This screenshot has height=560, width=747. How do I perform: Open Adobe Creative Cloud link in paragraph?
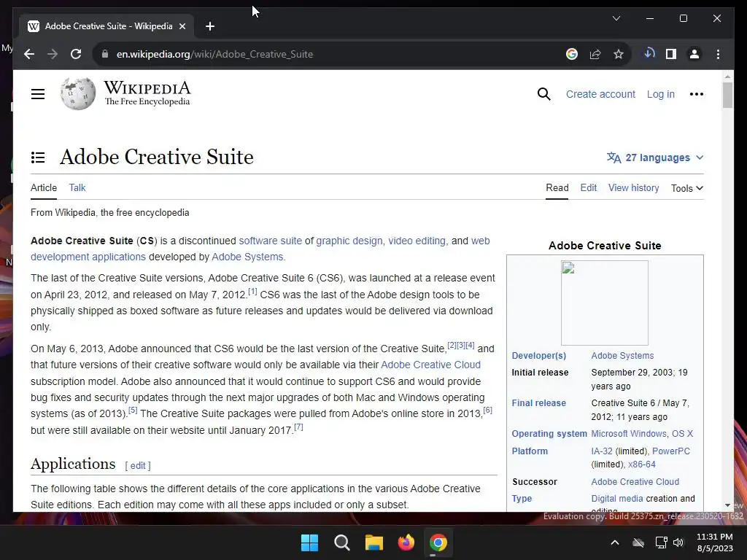(x=430, y=365)
